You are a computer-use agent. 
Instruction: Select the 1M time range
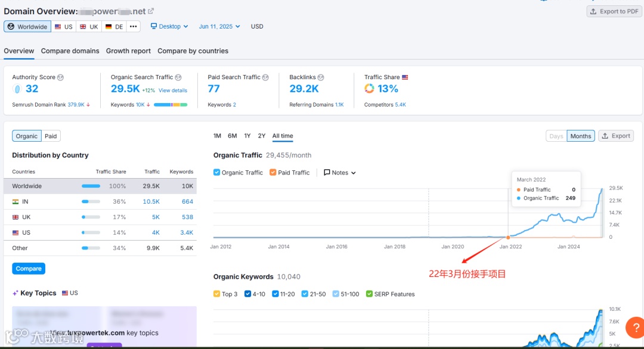[x=217, y=136]
